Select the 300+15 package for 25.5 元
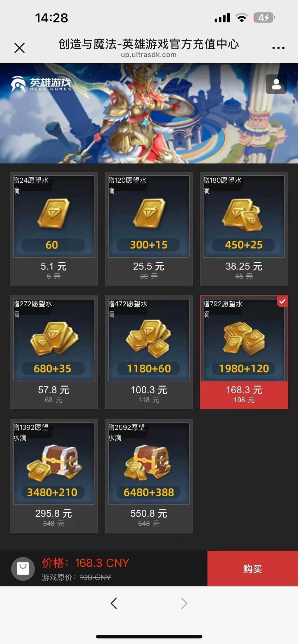 click(x=149, y=228)
